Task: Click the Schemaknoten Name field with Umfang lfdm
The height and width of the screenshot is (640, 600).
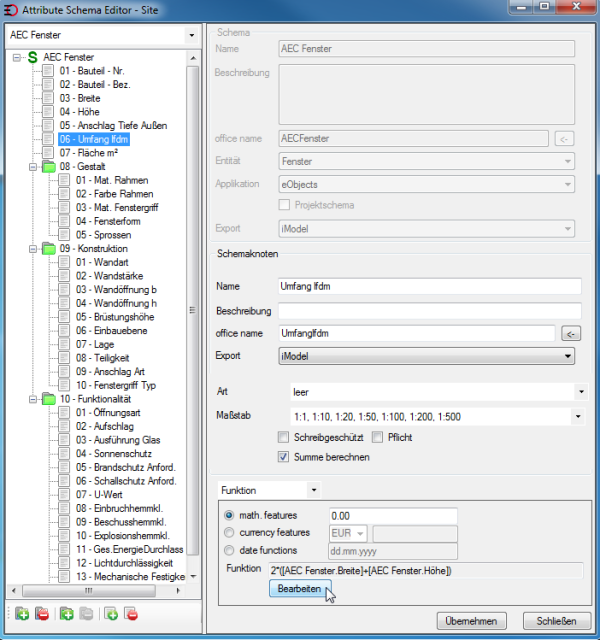Action: [x=430, y=286]
